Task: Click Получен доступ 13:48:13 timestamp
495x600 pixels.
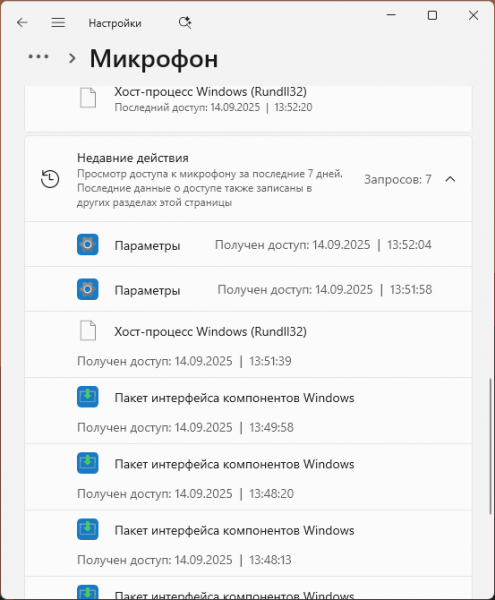Action: [x=184, y=560]
